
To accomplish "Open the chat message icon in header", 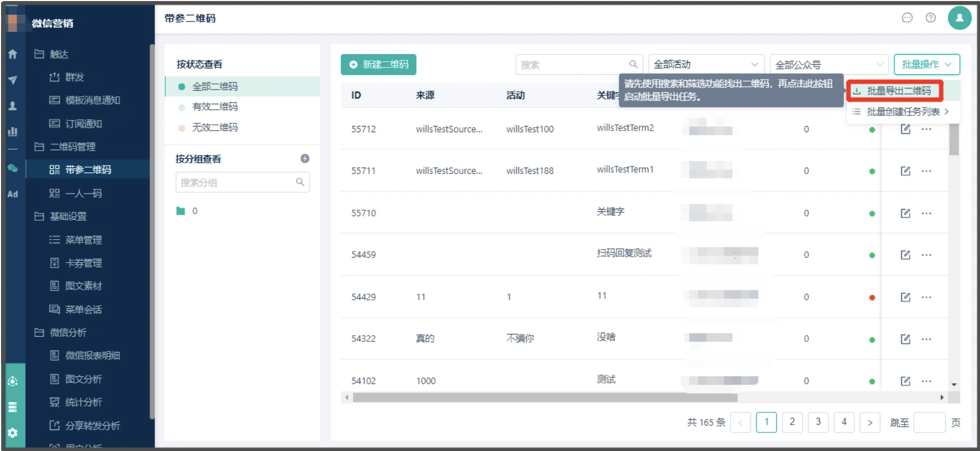I will click(907, 18).
